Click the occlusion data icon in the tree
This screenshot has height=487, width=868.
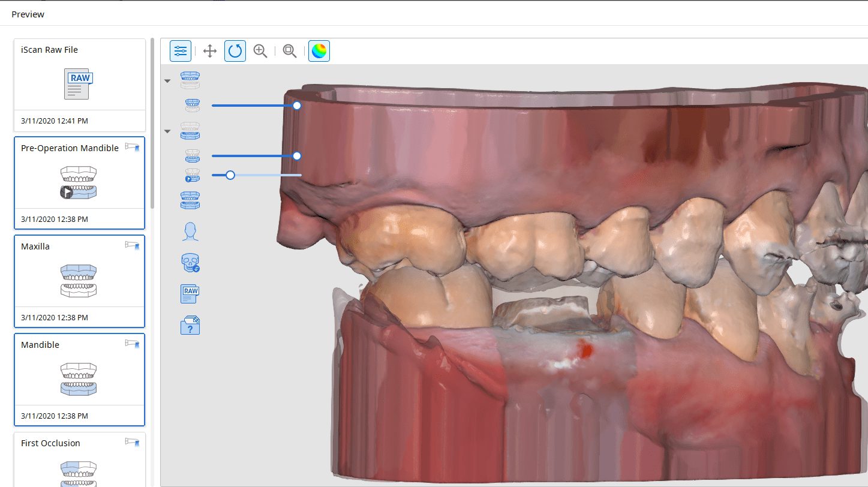(190, 200)
